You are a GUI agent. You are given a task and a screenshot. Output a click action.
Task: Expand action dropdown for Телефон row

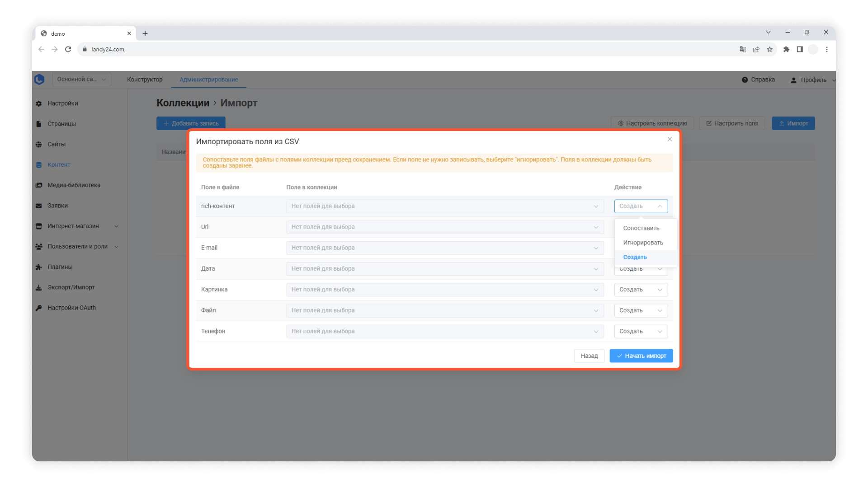(641, 331)
